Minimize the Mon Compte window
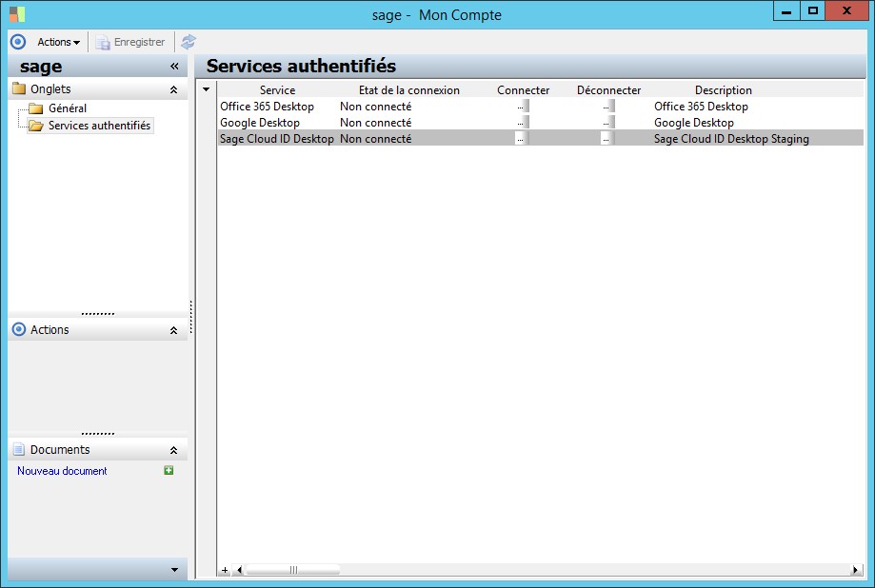 tap(786, 11)
